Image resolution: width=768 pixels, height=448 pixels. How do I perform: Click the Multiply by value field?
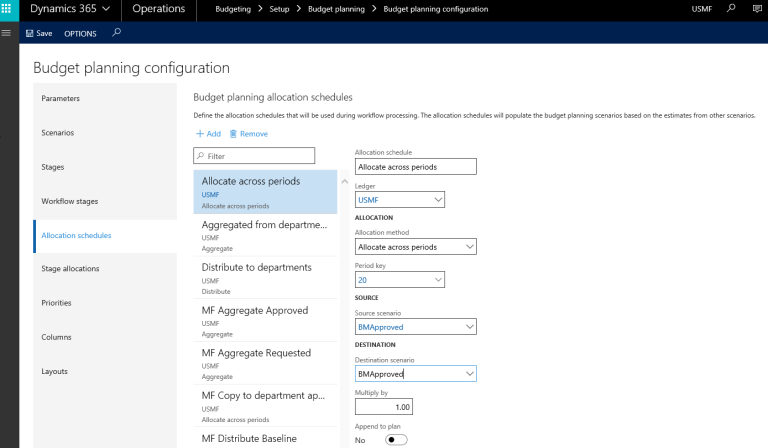tap(384, 407)
